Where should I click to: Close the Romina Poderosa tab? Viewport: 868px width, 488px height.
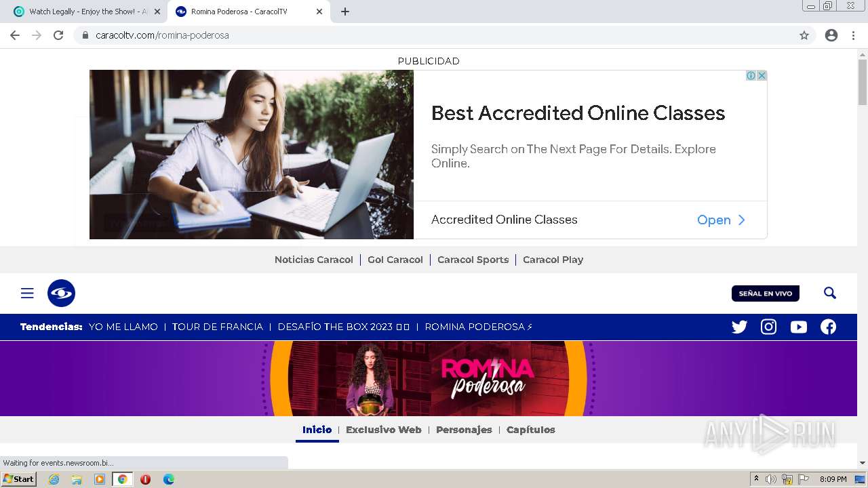pyautogui.click(x=319, y=12)
